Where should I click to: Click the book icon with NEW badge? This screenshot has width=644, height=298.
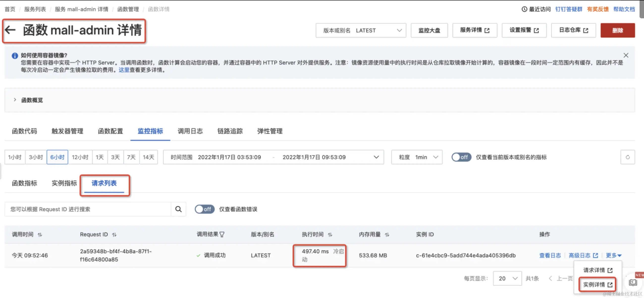[633, 282]
